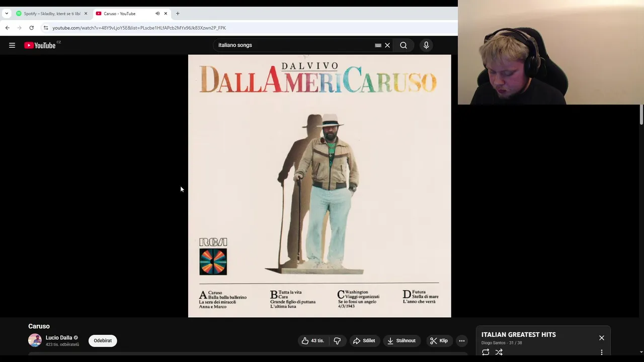Open the on-screen keyboard icon in search
Screen dimensions: 644x362
pyautogui.click(x=378, y=45)
